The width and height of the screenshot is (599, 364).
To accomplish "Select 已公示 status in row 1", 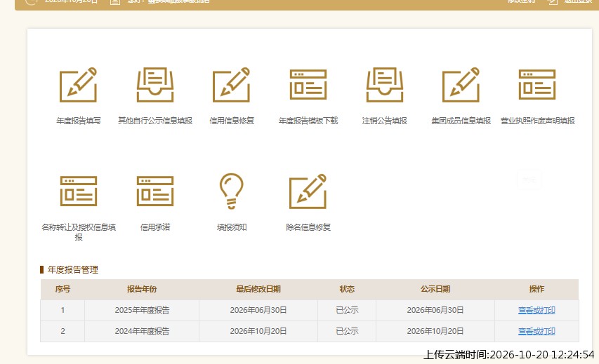I will pos(347,310).
